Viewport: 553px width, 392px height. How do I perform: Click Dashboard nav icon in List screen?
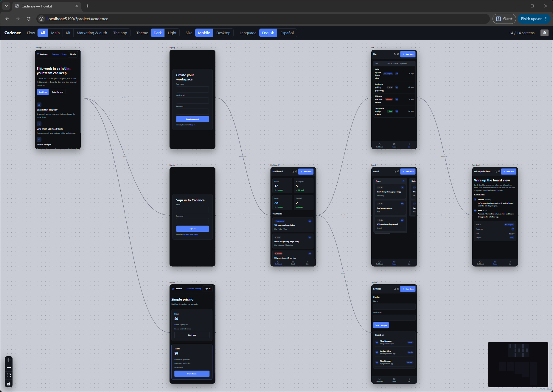[x=379, y=145]
